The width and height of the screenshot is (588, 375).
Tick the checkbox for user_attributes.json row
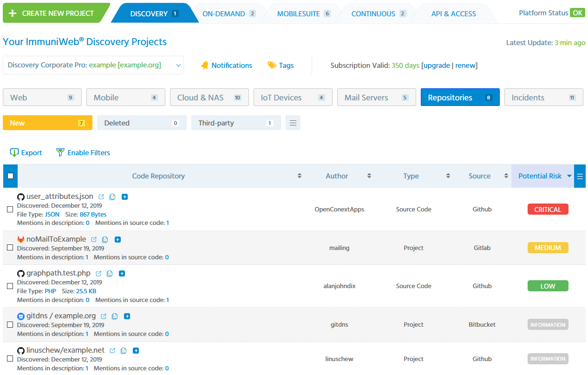coord(10,210)
